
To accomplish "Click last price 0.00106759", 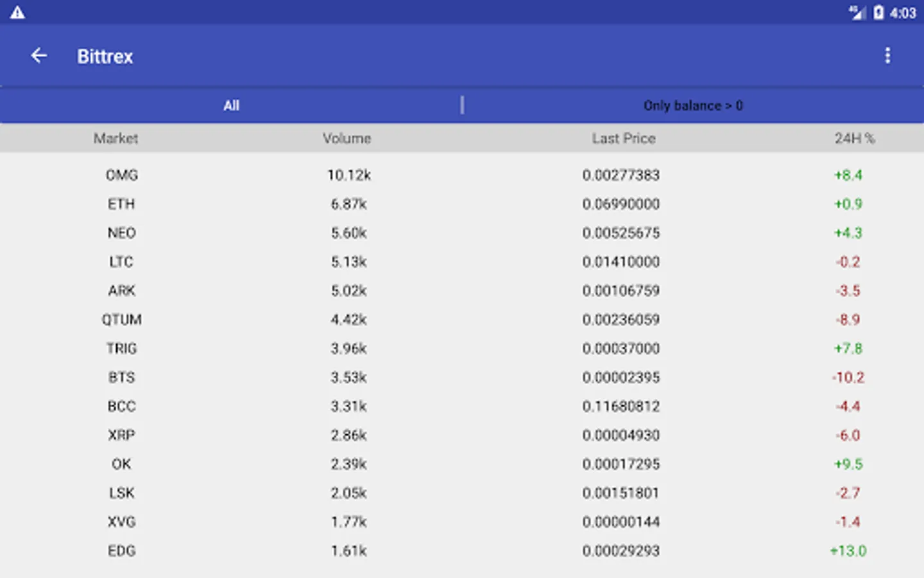I will click(621, 290).
